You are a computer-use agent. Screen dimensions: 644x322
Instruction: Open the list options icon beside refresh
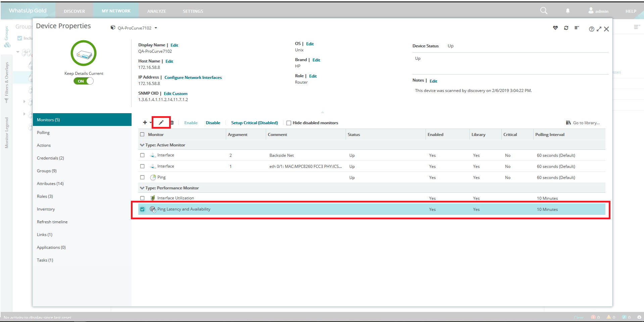pyautogui.click(x=577, y=28)
